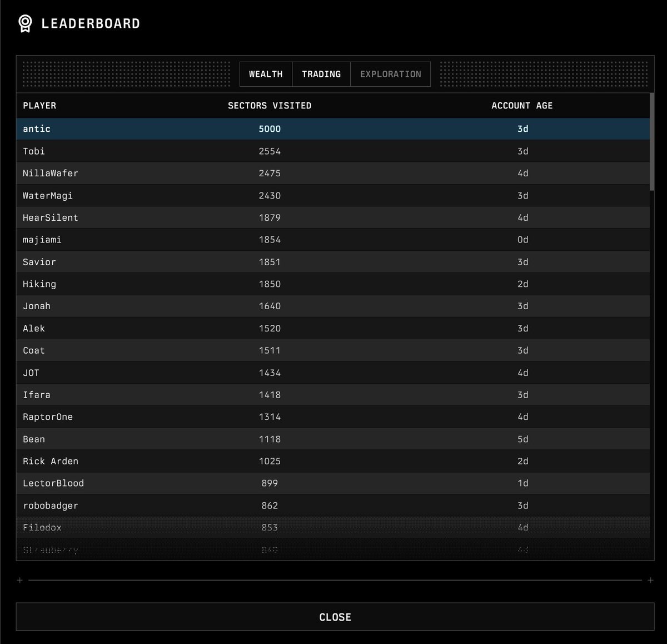Click Hiking's 2d account age
Image resolution: width=667 pixels, height=644 pixels.
point(522,284)
